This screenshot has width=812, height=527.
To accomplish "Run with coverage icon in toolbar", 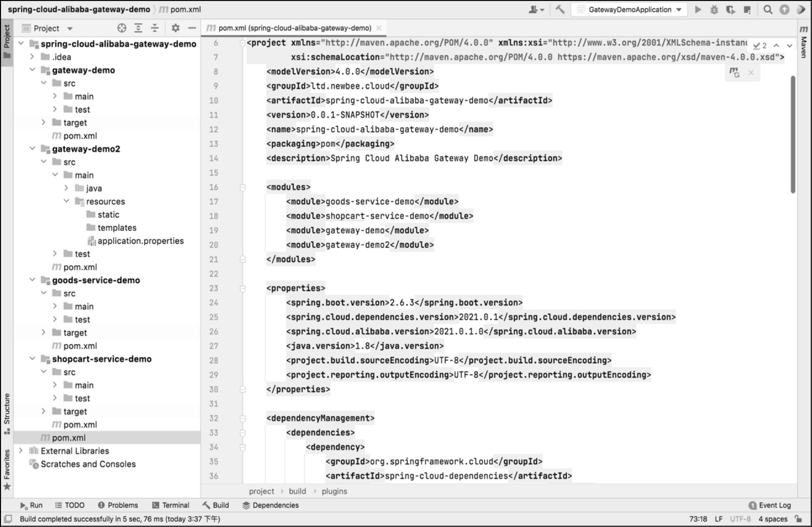I will coord(730,9).
